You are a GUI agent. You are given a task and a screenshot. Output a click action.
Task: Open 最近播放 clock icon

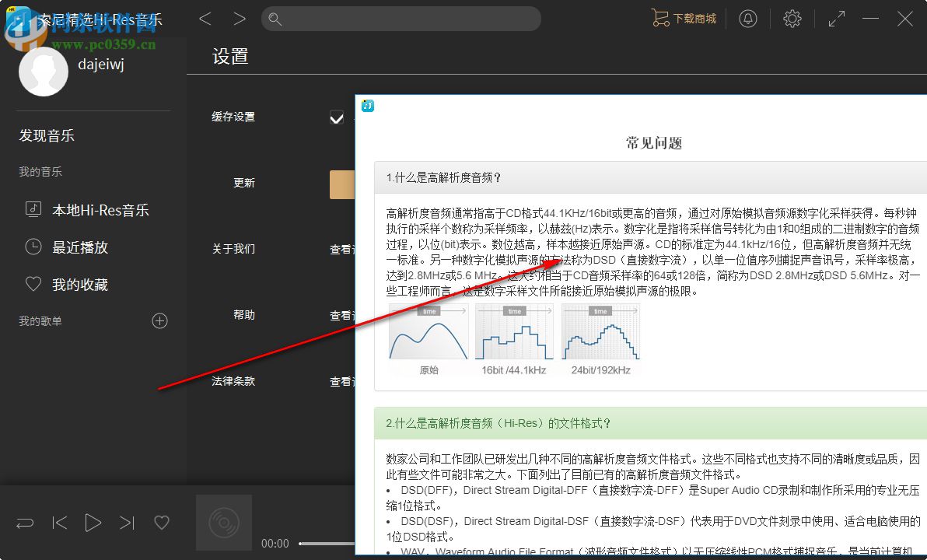[x=33, y=247]
